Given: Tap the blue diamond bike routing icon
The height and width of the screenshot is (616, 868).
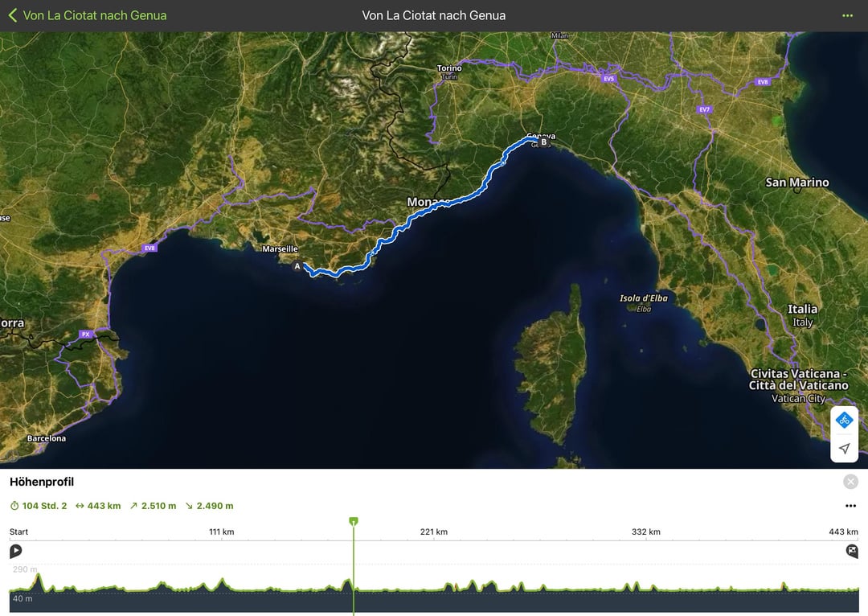Looking at the screenshot, I should pyautogui.click(x=844, y=421).
